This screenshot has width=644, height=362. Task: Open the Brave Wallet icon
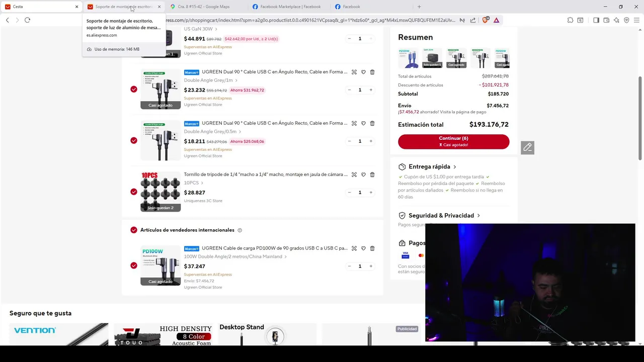(606, 20)
